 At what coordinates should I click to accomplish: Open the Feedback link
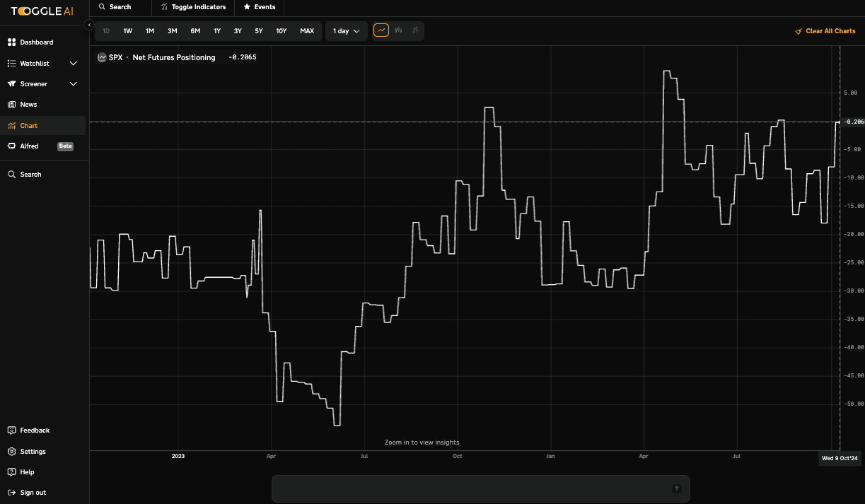pos(35,430)
